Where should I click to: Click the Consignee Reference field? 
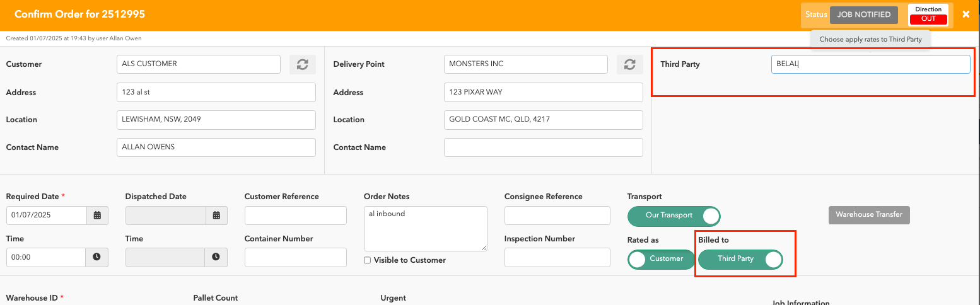(557, 215)
